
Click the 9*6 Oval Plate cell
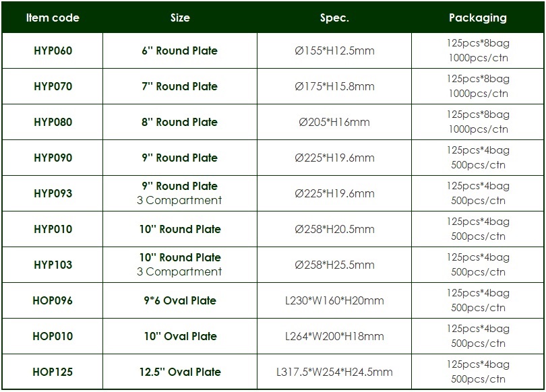[x=180, y=300]
